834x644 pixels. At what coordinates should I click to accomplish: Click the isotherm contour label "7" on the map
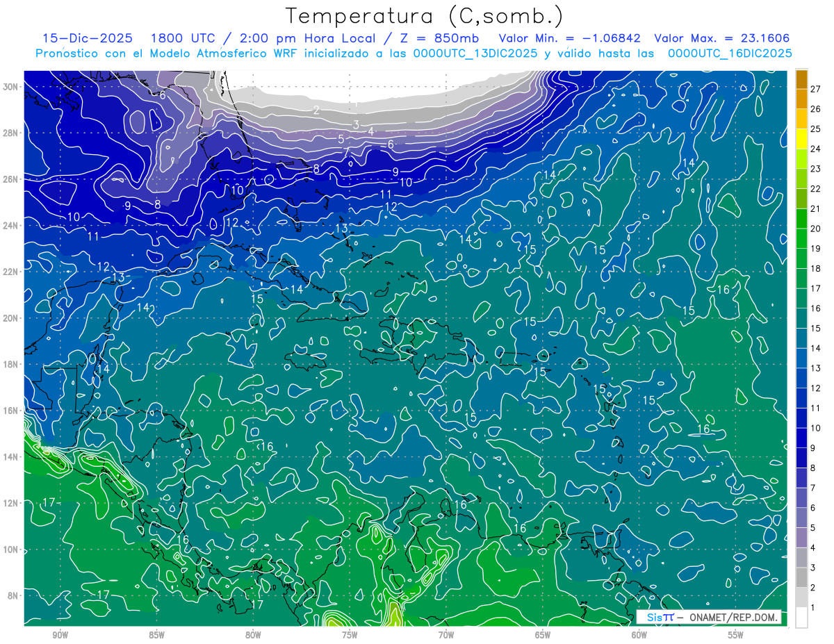(x=346, y=151)
